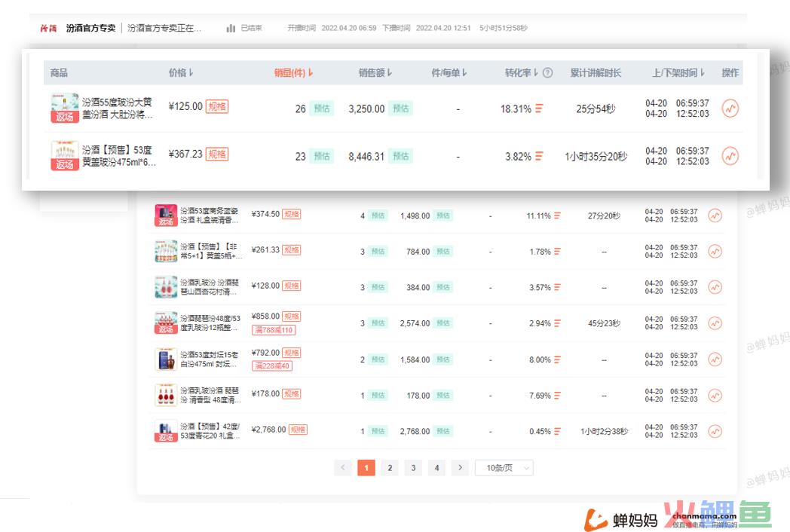Click conversion detail icon beside 11.11%
The width and height of the screenshot is (790, 532).
coord(557,216)
